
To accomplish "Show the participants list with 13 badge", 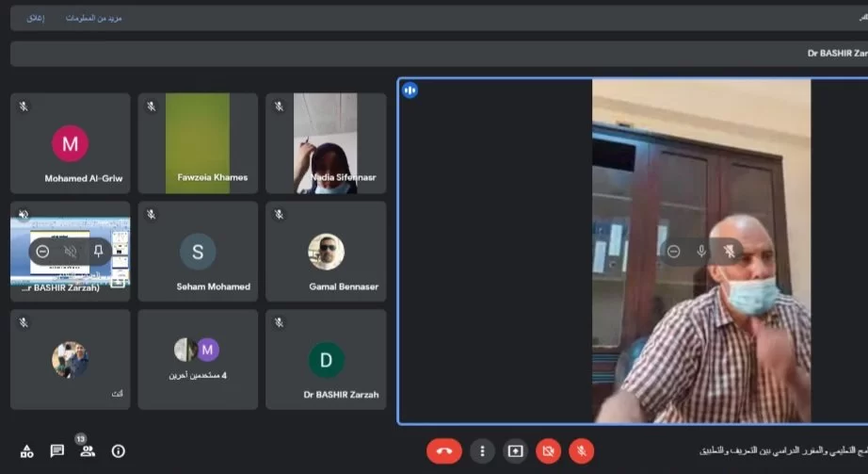I will (x=88, y=450).
